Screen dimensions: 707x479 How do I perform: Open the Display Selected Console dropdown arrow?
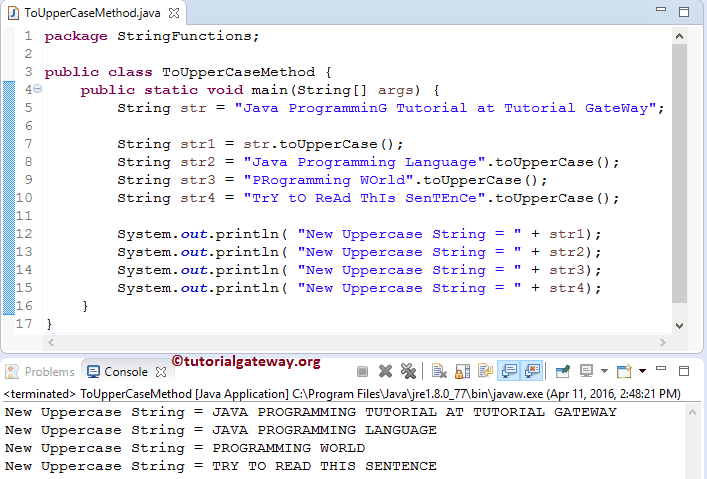(604, 371)
